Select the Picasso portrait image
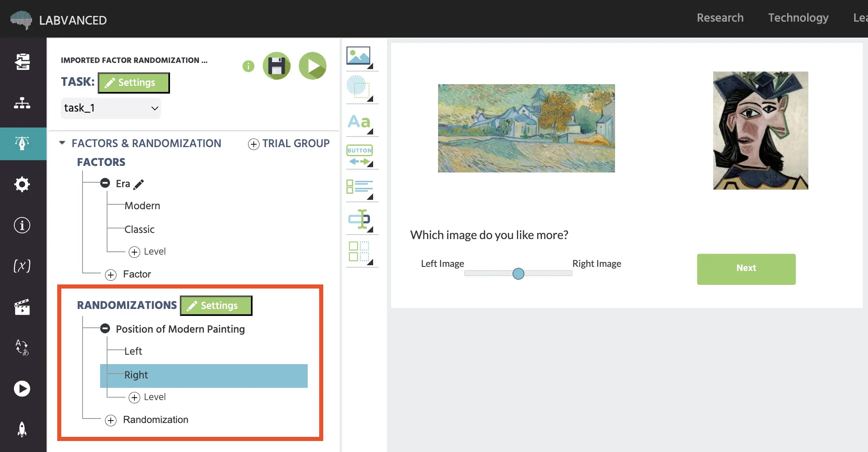Screen dimensions: 868x452 (x=761, y=130)
